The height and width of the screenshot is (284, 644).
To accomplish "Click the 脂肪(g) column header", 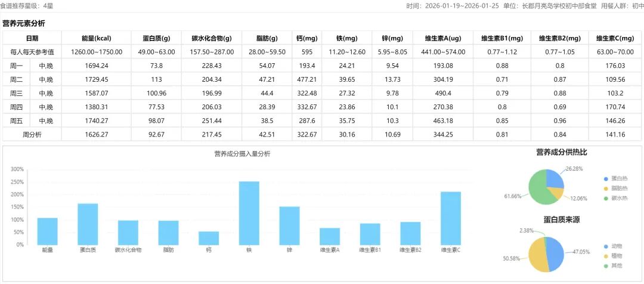I will click(267, 38).
